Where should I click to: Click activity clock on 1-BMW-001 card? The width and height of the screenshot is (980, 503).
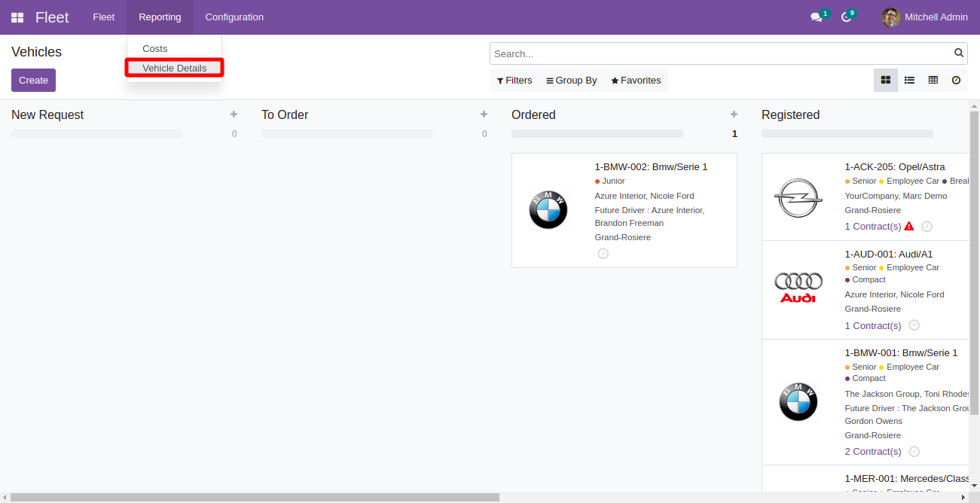[x=914, y=452]
